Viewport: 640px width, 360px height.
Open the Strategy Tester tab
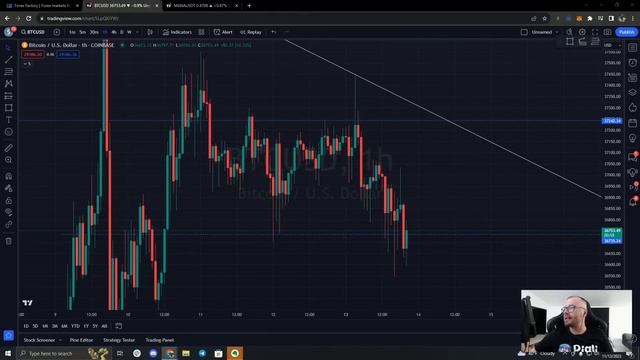[x=119, y=340]
